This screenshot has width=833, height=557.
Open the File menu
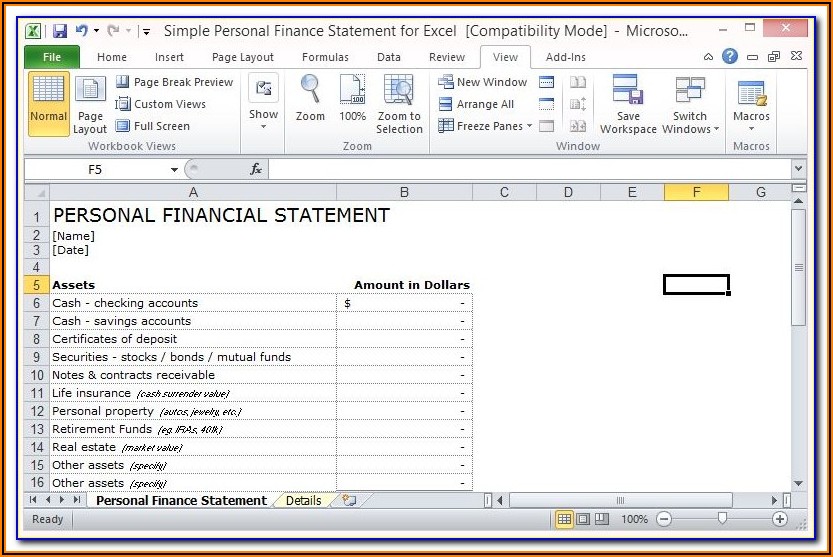pyautogui.click(x=52, y=57)
